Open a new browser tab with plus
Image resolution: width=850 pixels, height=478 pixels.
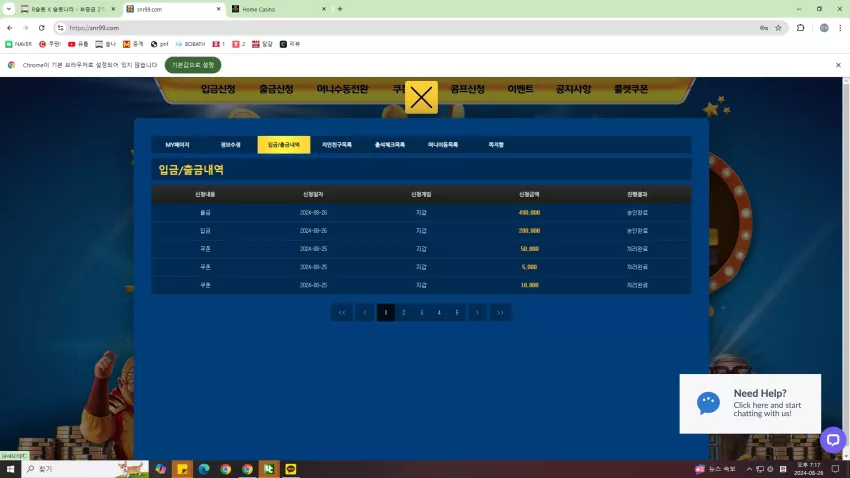[340, 9]
